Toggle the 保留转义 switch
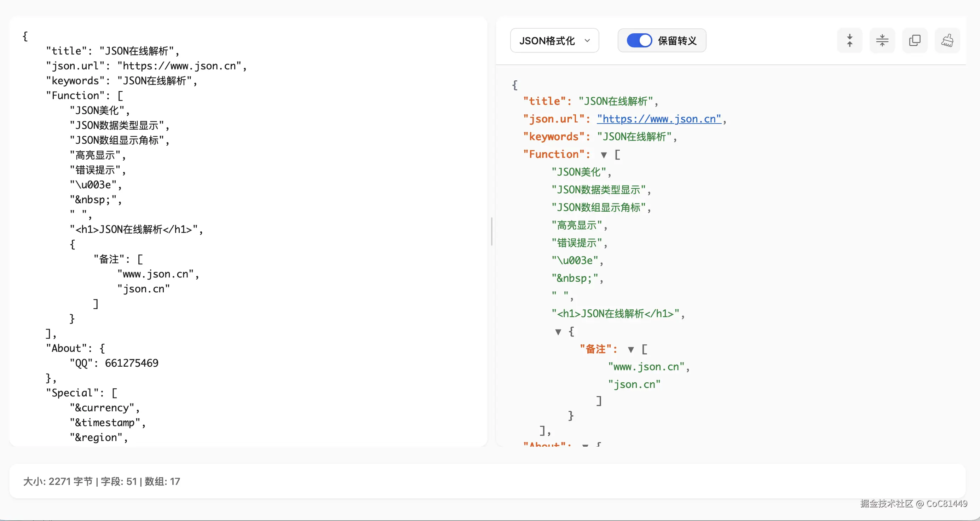Viewport: 980px width, 521px height. click(639, 40)
